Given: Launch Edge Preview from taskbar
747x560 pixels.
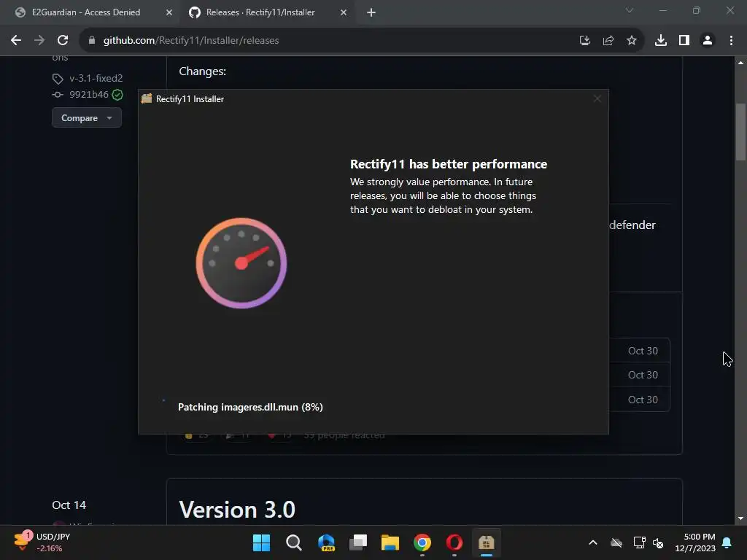Looking at the screenshot, I should (x=326, y=542).
